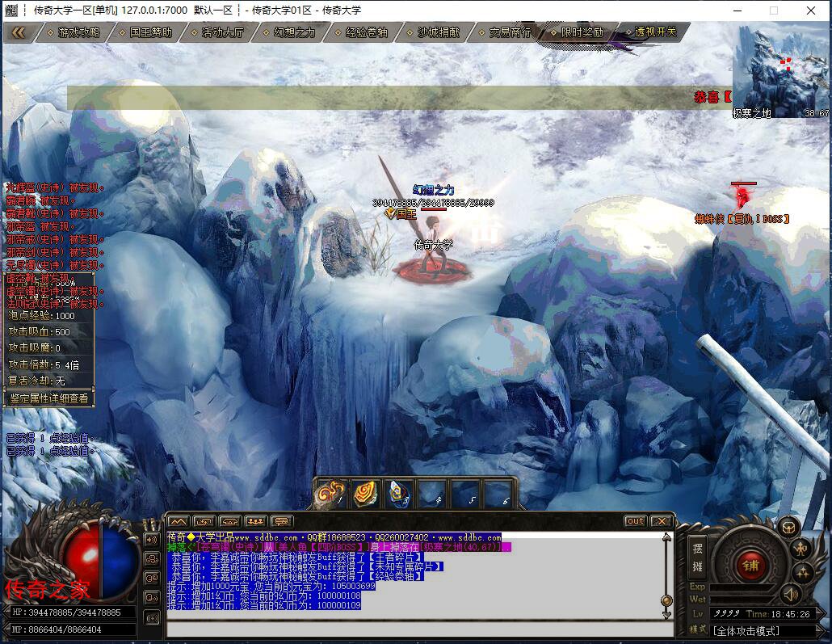Open the helmet equipment round icon
The image size is (832, 644).
point(788,528)
